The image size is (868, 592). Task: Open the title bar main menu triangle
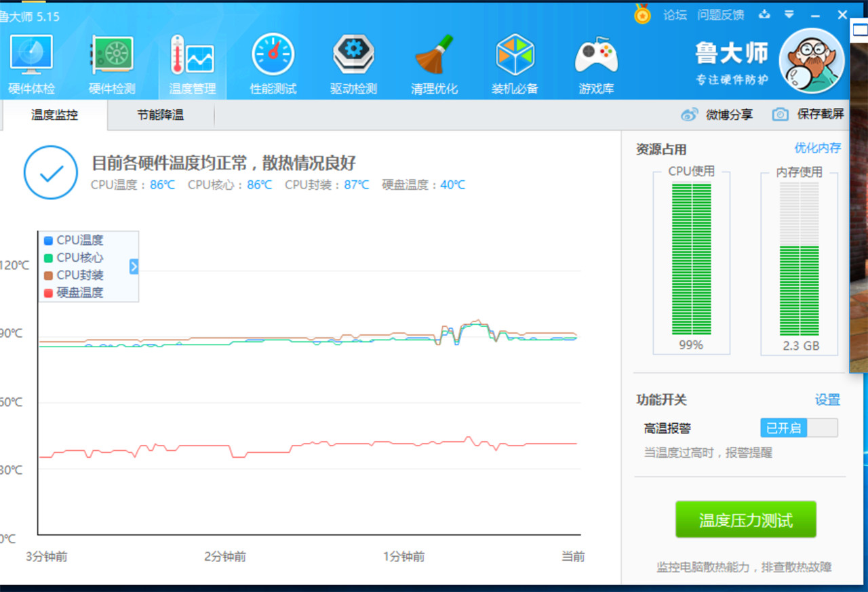tap(789, 14)
